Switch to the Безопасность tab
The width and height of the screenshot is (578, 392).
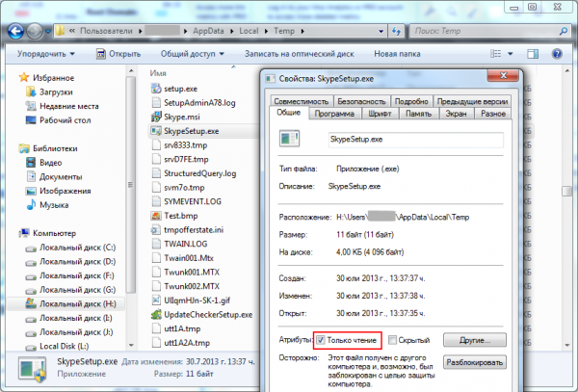coord(361,101)
